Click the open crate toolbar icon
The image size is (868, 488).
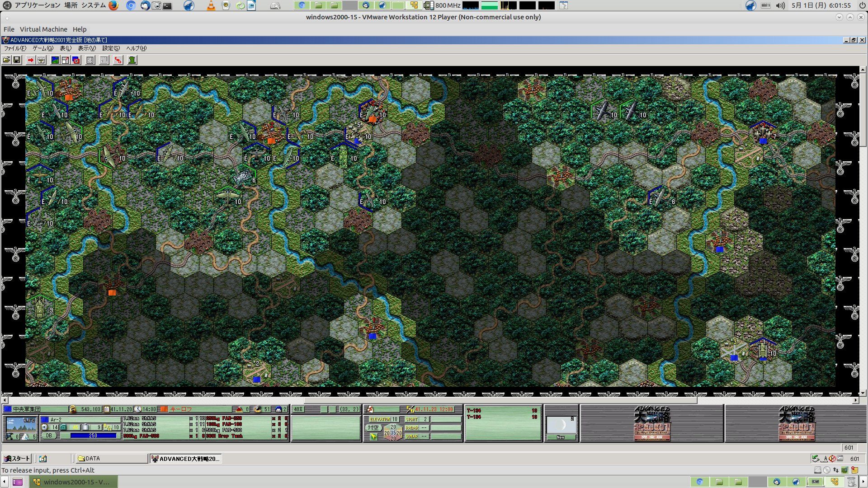(x=41, y=60)
